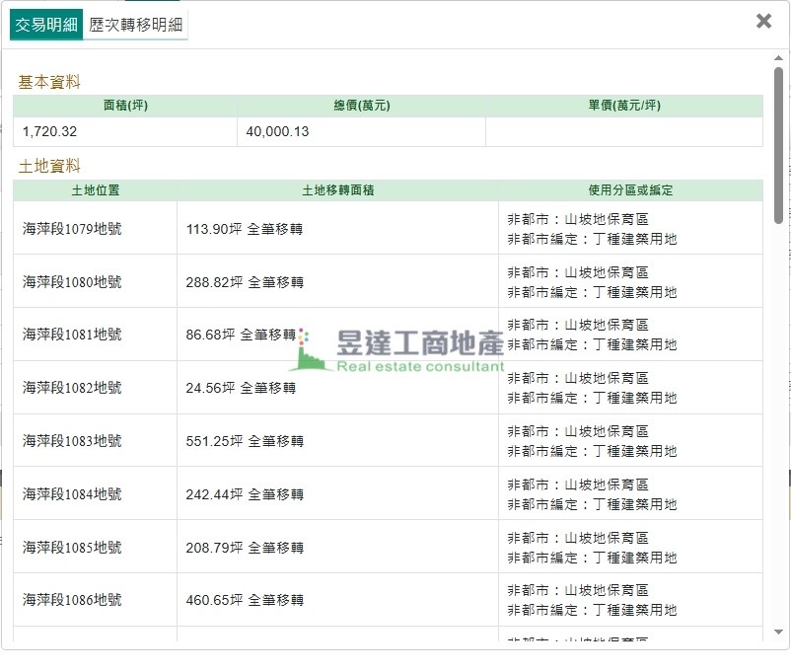Open the 歷次轉移明細 tab
Image resolution: width=791 pixels, height=672 pixels.
135,25
